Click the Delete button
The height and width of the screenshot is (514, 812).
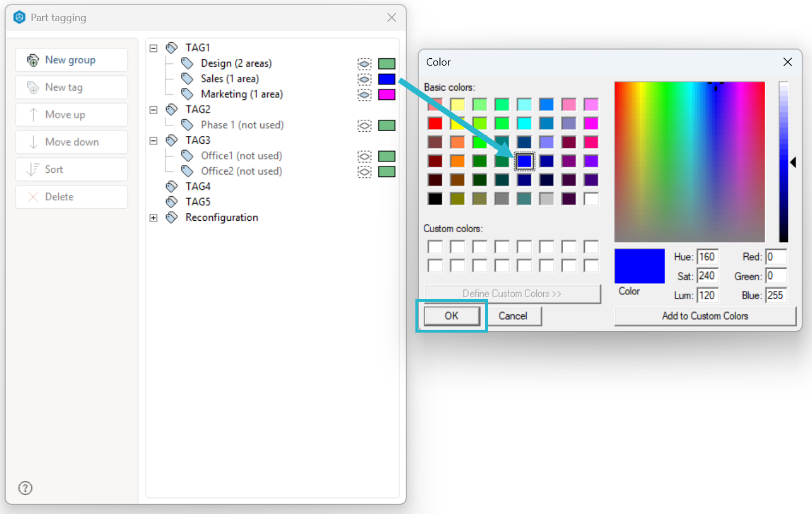coord(71,197)
